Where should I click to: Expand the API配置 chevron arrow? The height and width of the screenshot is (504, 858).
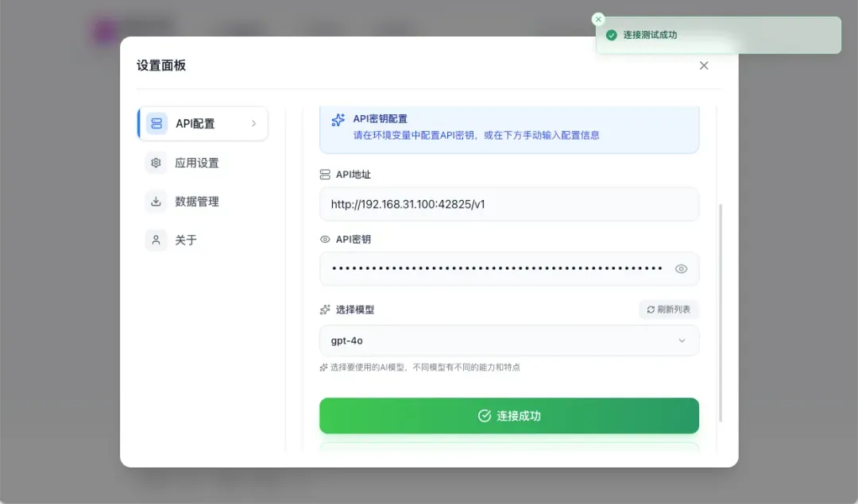click(x=254, y=124)
